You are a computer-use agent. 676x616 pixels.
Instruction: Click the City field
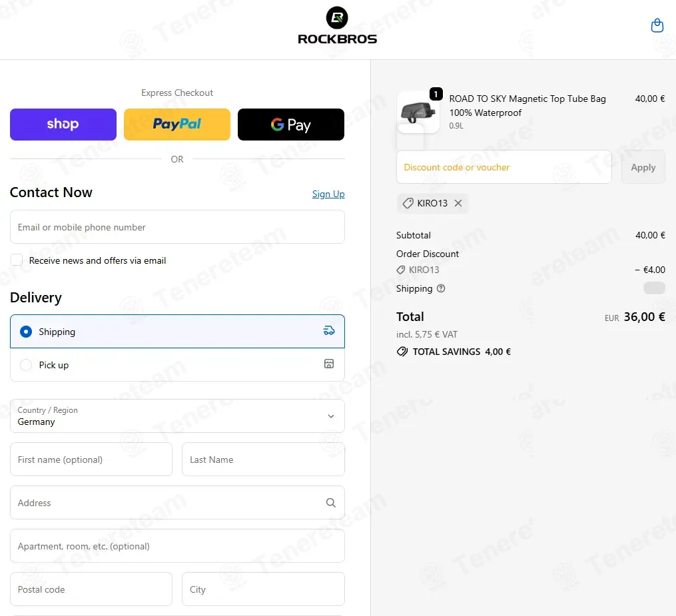tap(263, 589)
